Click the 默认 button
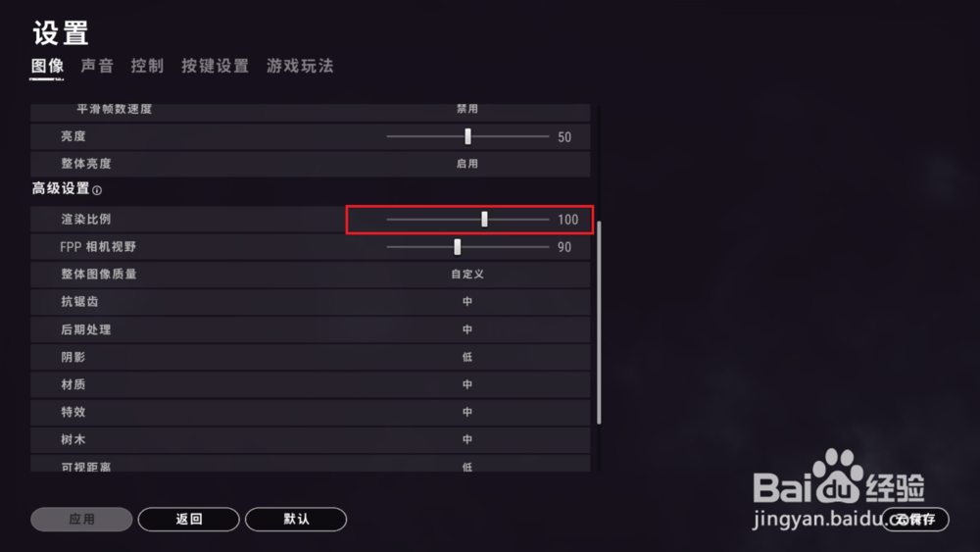The width and height of the screenshot is (980, 552). tap(296, 519)
